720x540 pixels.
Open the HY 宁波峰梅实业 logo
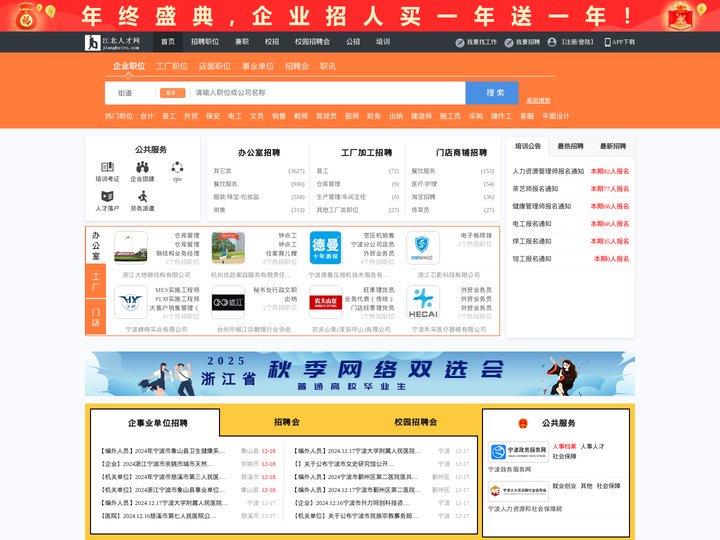(130, 302)
